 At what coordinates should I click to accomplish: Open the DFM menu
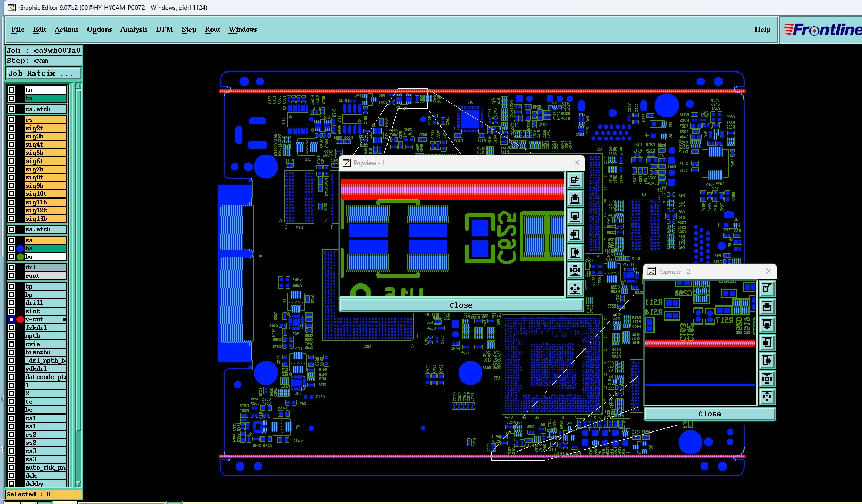point(165,30)
